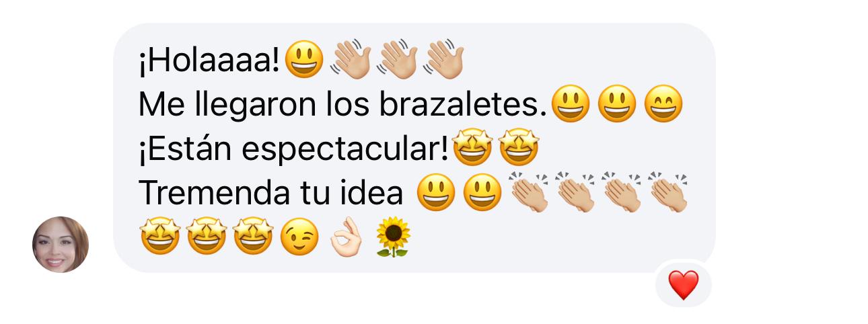This screenshot has height=324, width=868.
Task: Click the first waving hand emoji
Action: pos(351,60)
